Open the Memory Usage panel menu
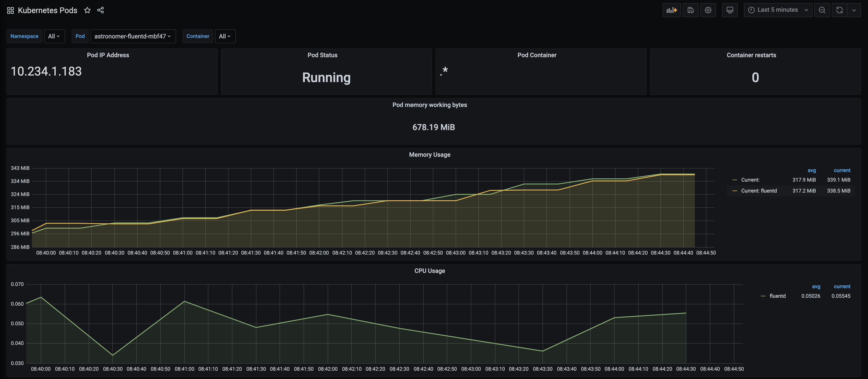Viewport: 868px width, 379px height. 429,154
